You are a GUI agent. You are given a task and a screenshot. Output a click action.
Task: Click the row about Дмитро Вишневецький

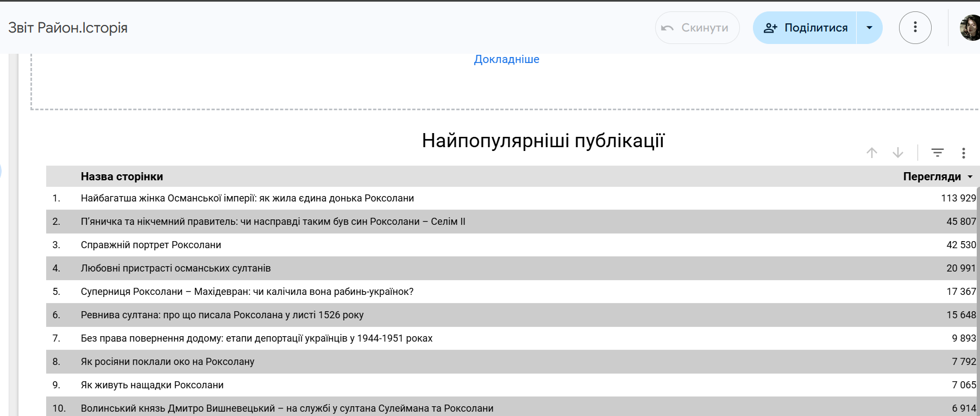coord(287,408)
